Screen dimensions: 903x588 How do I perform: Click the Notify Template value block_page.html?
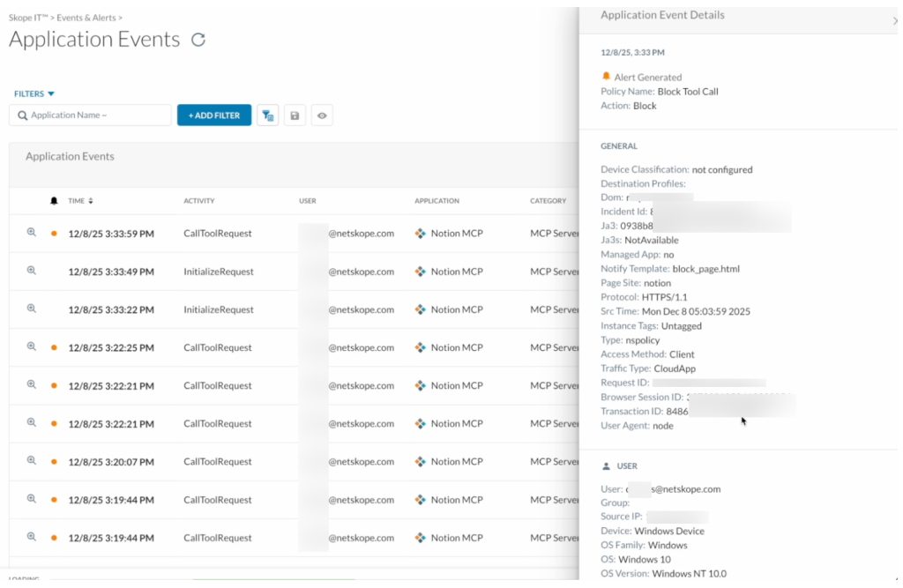tap(706, 269)
